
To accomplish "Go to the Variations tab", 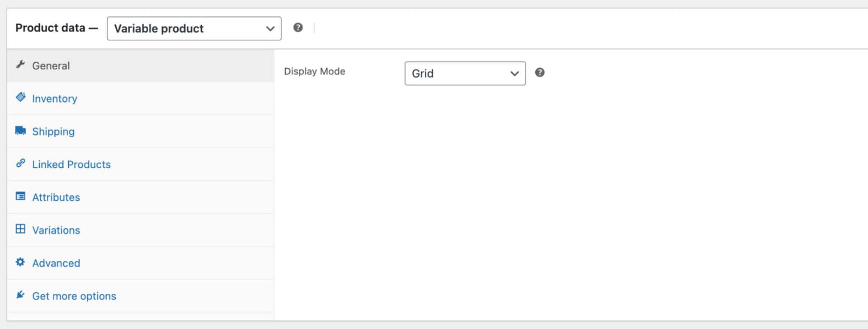I will [141, 230].
